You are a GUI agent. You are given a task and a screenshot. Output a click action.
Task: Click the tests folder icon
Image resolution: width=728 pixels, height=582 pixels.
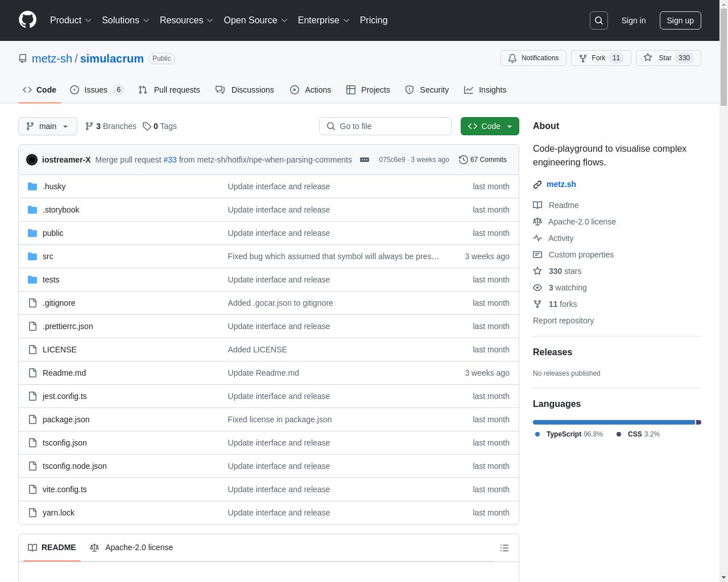32,280
